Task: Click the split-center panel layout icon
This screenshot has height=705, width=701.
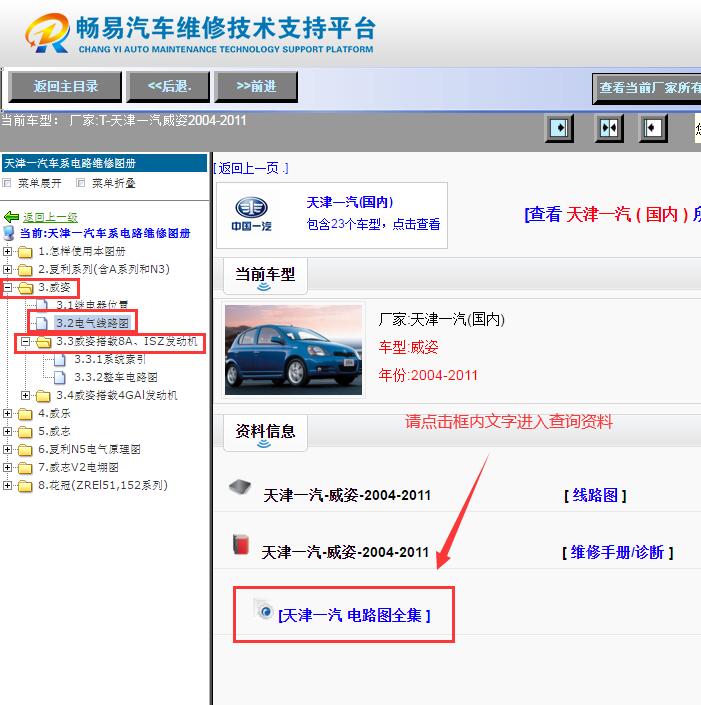Action: [609, 128]
